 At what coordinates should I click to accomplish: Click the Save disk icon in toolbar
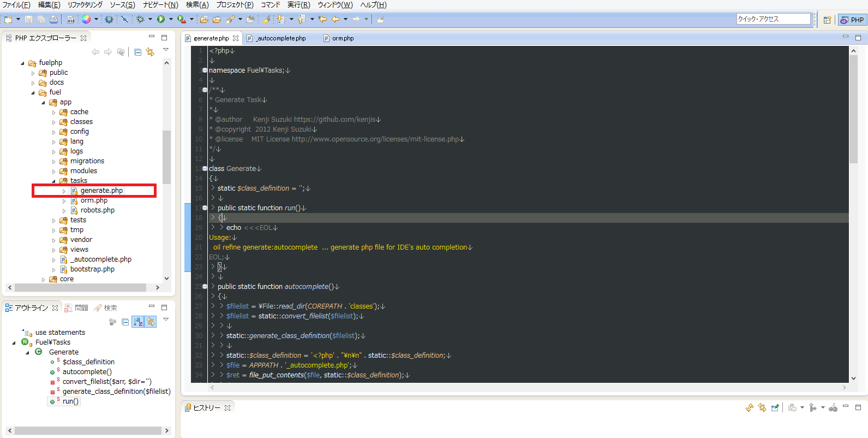pyautogui.click(x=28, y=19)
